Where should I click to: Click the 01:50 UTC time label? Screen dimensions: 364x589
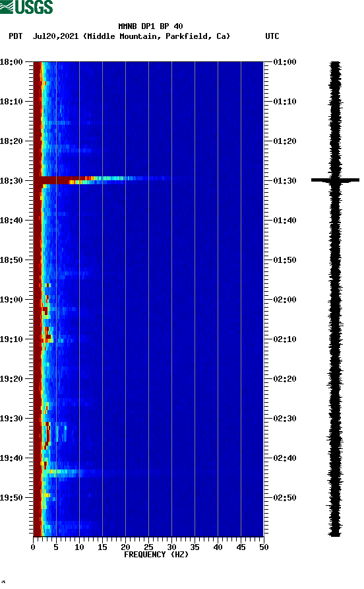(285, 260)
